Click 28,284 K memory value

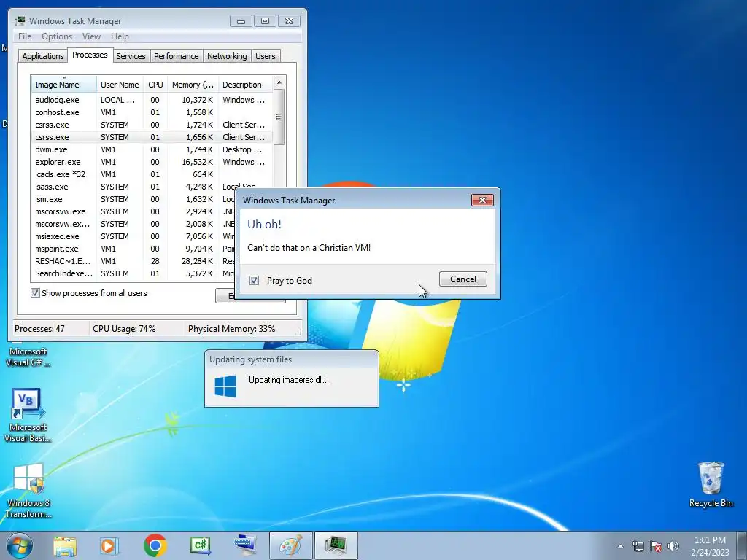197,261
